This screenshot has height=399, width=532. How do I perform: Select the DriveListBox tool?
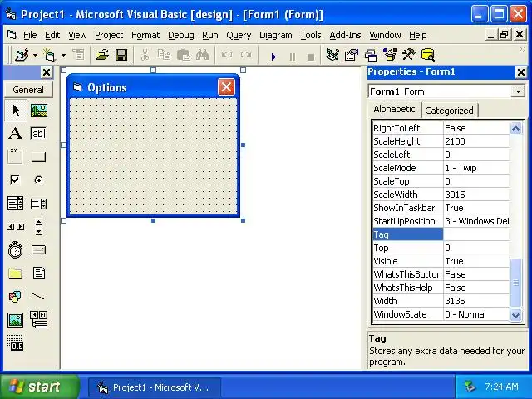pyautogui.click(x=39, y=250)
